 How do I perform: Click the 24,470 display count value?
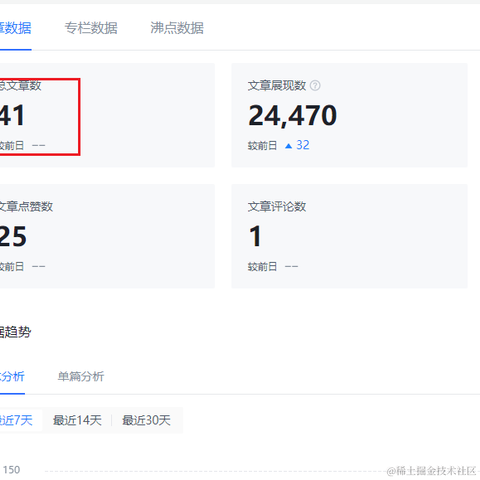coord(293,115)
